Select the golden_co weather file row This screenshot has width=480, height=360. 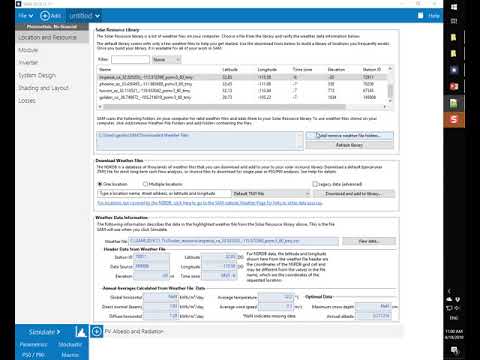(x=242, y=97)
